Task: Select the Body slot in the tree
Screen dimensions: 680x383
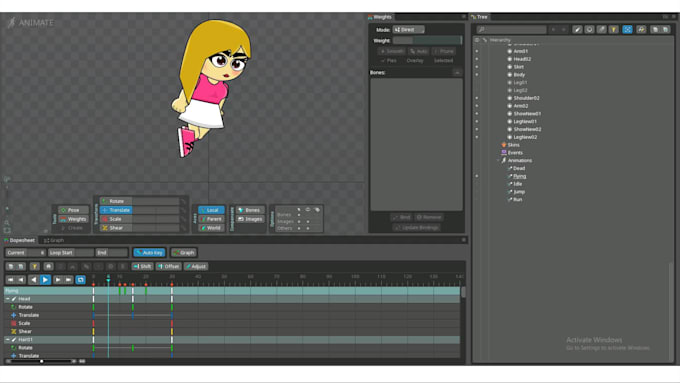Action: (x=519, y=75)
